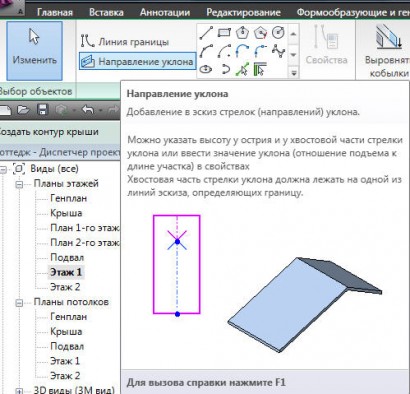Click the Save floppy disk icon

point(43,110)
